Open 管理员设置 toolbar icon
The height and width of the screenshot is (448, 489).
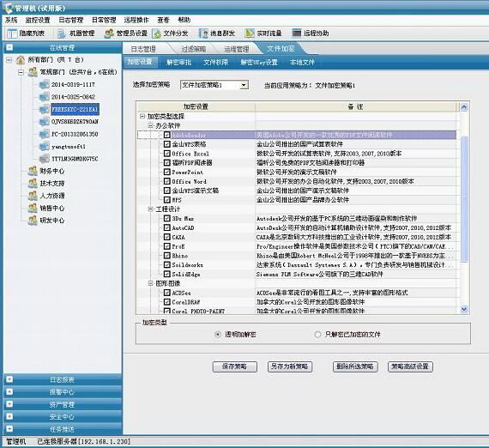click(109, 33)
